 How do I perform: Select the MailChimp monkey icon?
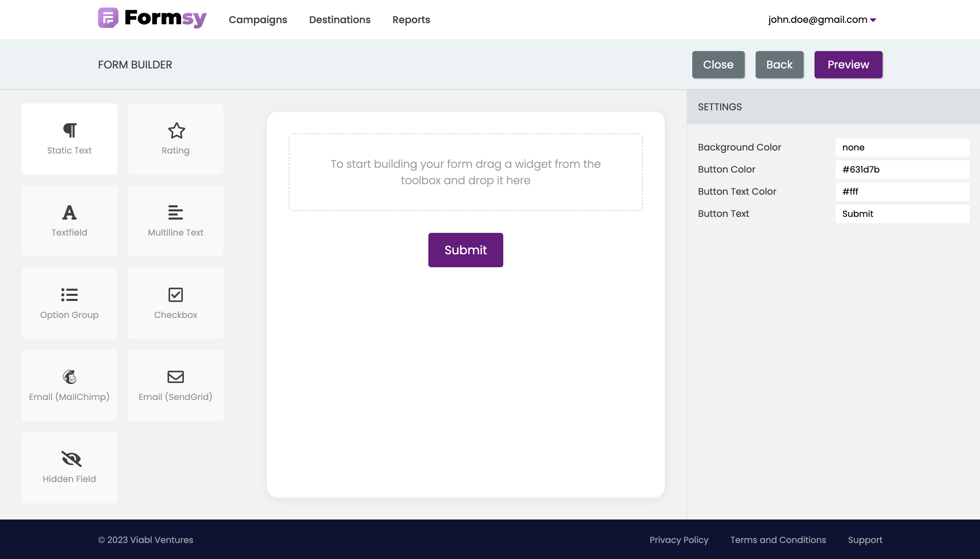[69, 377]
